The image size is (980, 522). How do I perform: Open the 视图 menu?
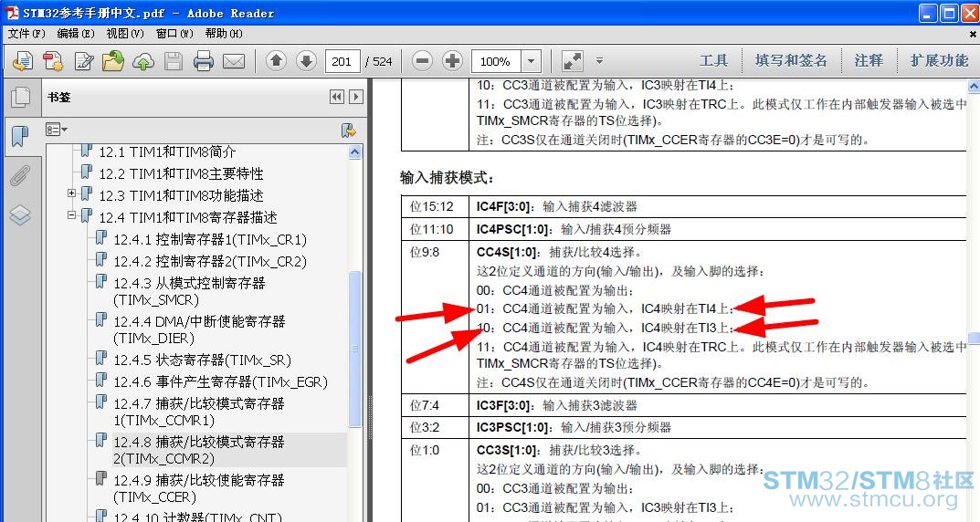point(125,33)
